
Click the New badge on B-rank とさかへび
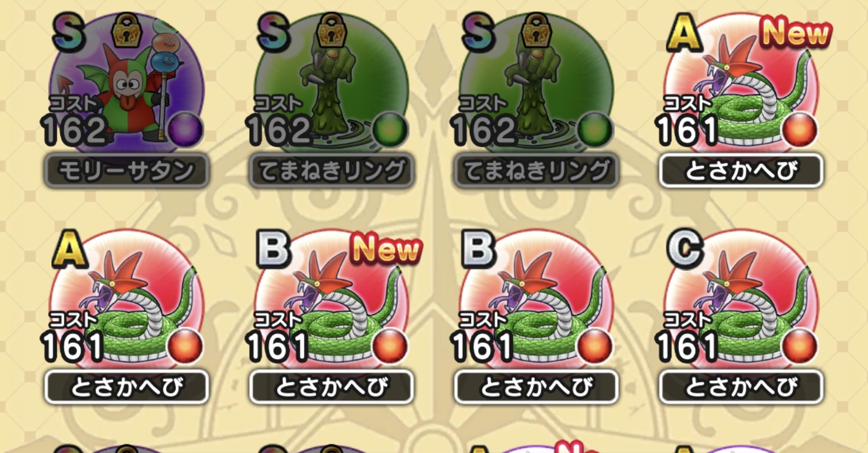click(386, 249)
